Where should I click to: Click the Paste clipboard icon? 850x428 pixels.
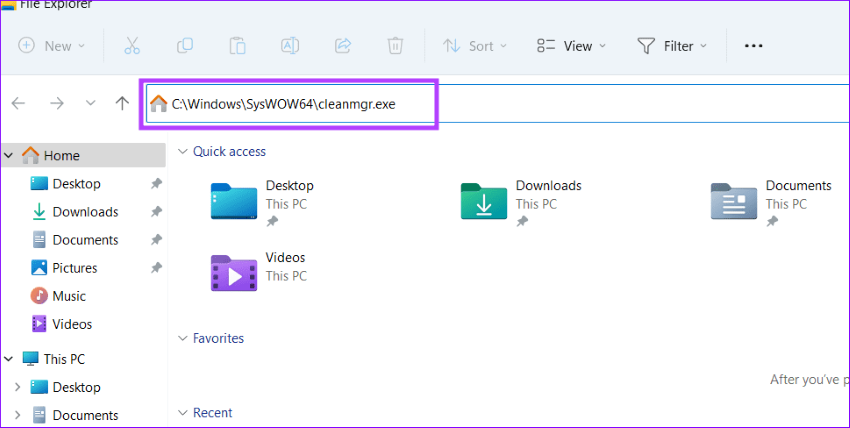pos(237,46)
